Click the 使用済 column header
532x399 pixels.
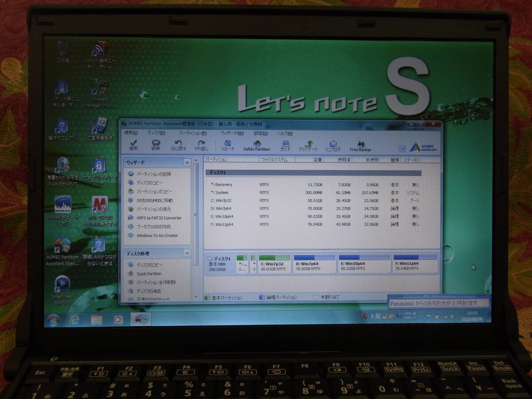[x=338, y=159]
